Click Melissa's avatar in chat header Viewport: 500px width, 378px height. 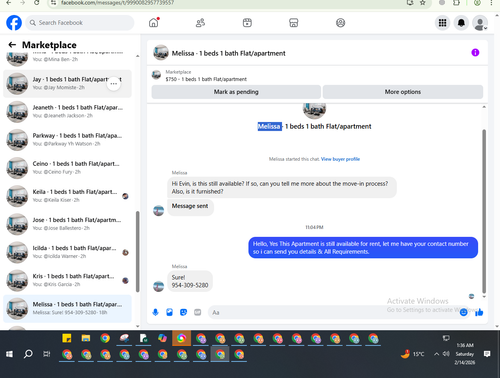161,53
